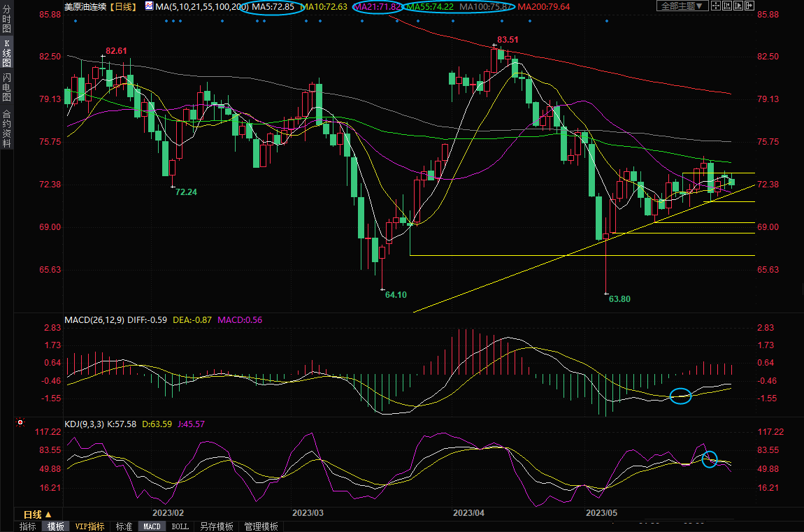Screen dimensions: 804x532
Task: Click the first blue dot marker at top
Action: pos(75,20)
